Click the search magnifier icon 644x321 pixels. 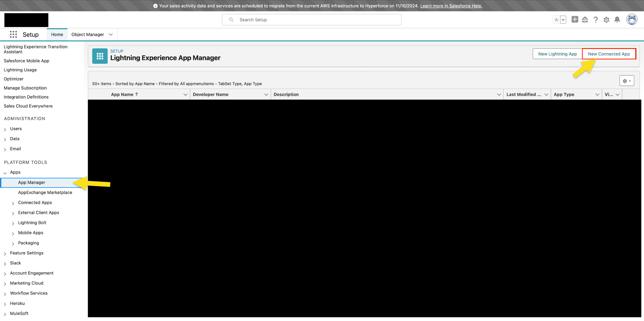[x=231, y=20]
